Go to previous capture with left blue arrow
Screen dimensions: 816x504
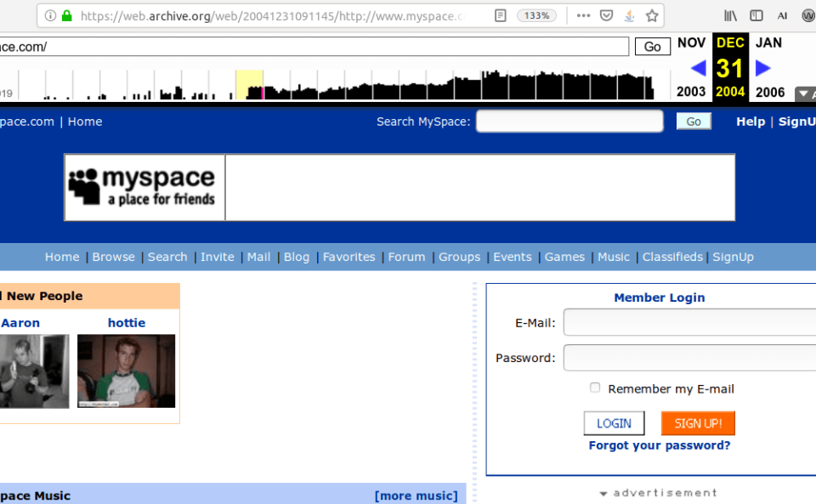pos(698,68)
